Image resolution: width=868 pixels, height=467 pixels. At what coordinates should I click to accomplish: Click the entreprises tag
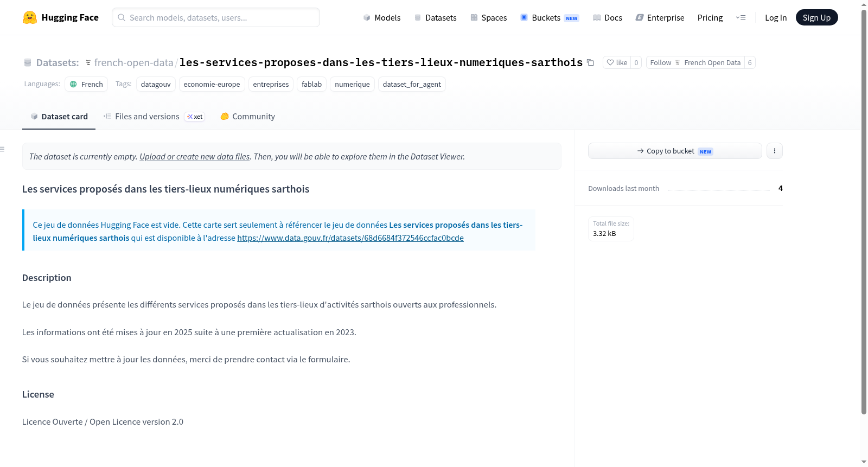(x=271, y=84)
